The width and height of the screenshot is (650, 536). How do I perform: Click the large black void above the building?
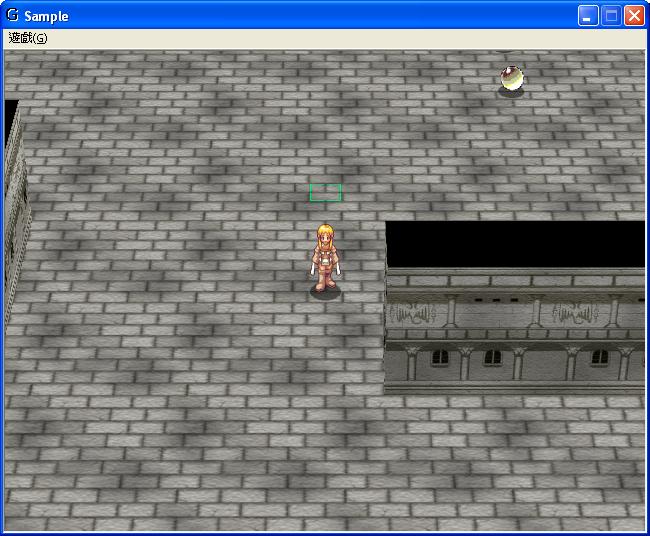click(x=515, y=243)
